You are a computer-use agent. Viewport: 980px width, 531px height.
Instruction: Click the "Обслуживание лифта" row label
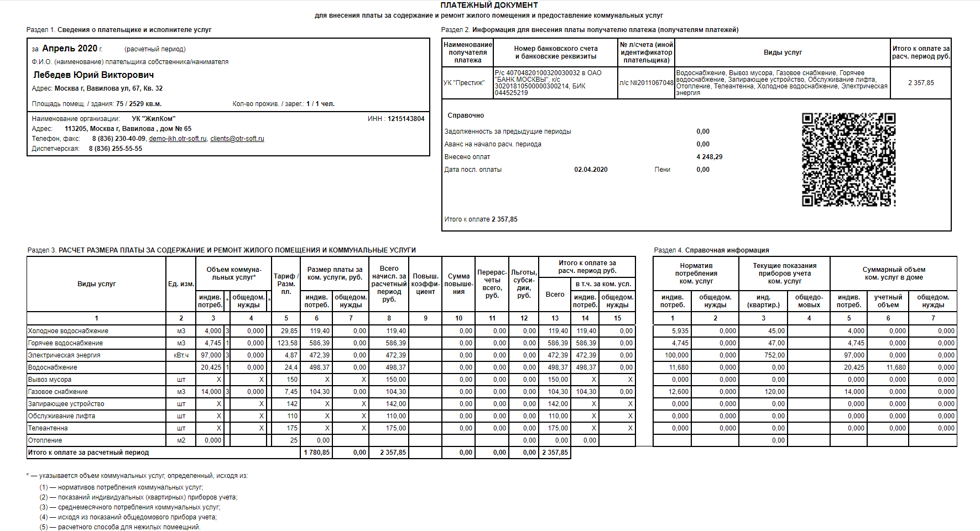click(61, 416)
